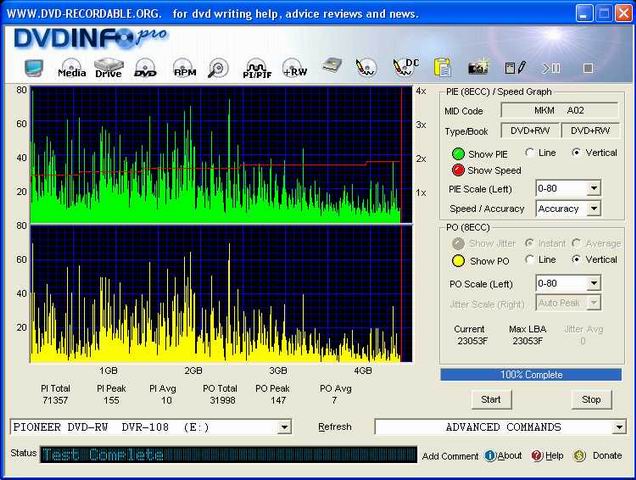Select the Average jitter radio button
Screen dimensions: 636x480
coord(576,243)
